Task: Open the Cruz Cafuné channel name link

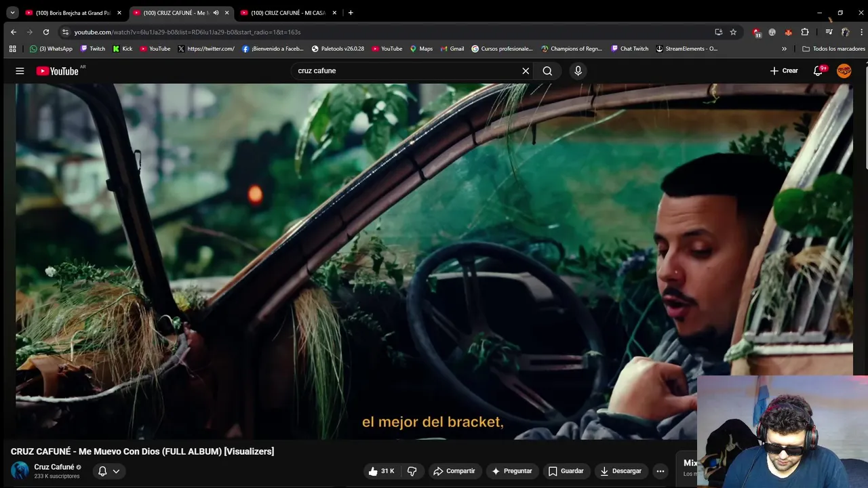Action: [54, 467]
